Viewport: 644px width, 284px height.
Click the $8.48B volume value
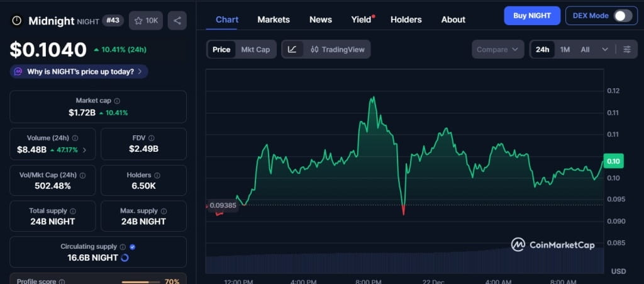click(x=31, y=150)
